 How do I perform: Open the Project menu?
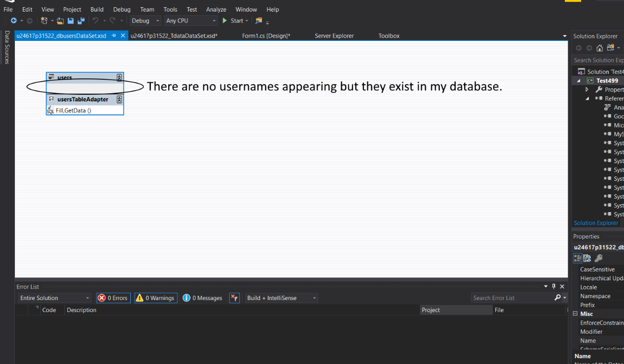pos(72,9)
